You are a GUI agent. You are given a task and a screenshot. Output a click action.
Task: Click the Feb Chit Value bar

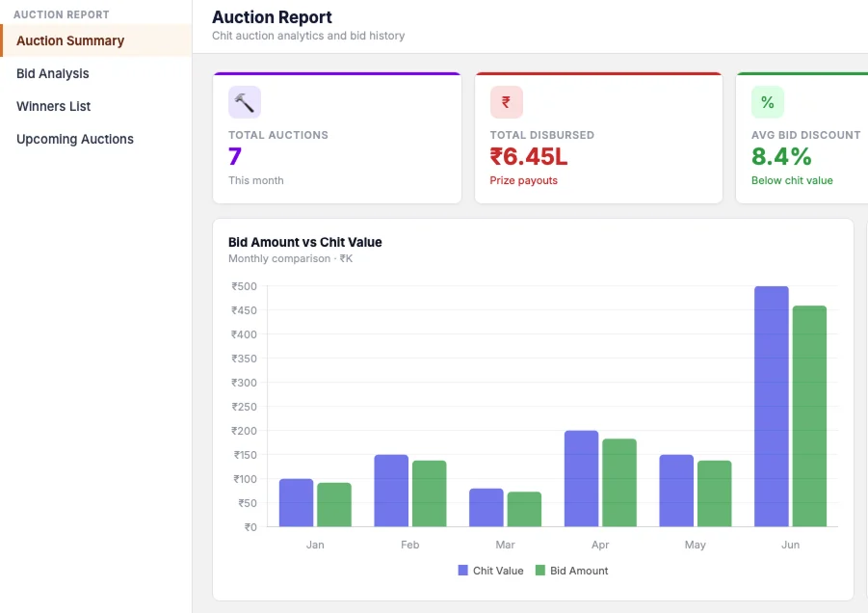(391, 491)
